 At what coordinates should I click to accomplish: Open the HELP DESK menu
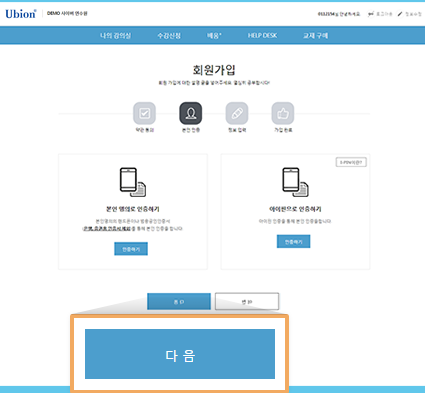(262, 35)
